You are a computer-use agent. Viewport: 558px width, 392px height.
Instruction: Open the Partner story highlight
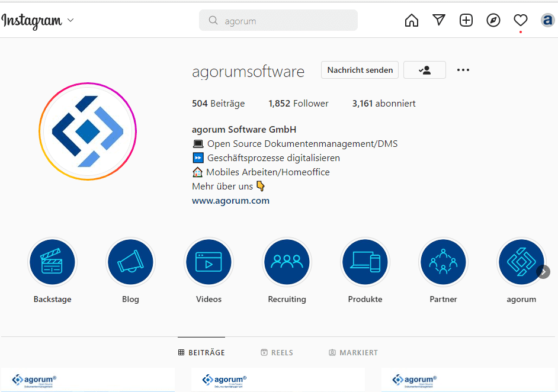point(443,262)
